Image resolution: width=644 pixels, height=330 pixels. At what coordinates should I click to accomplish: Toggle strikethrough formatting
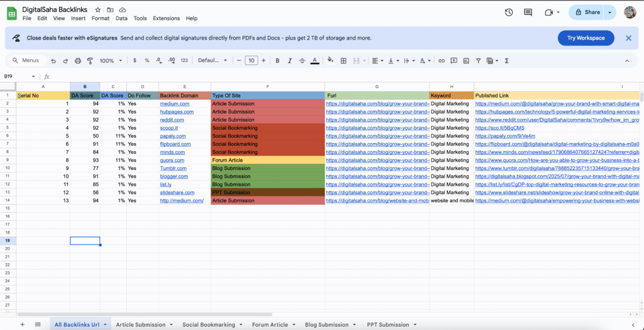pos(302,60)
